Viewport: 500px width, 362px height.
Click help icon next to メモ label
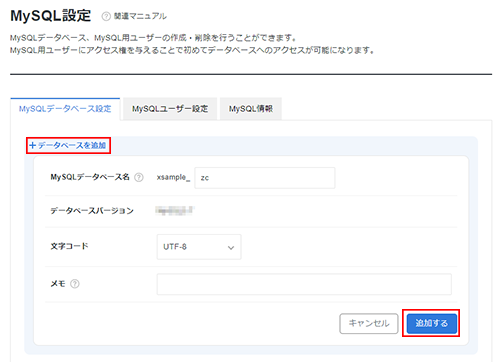75,284
